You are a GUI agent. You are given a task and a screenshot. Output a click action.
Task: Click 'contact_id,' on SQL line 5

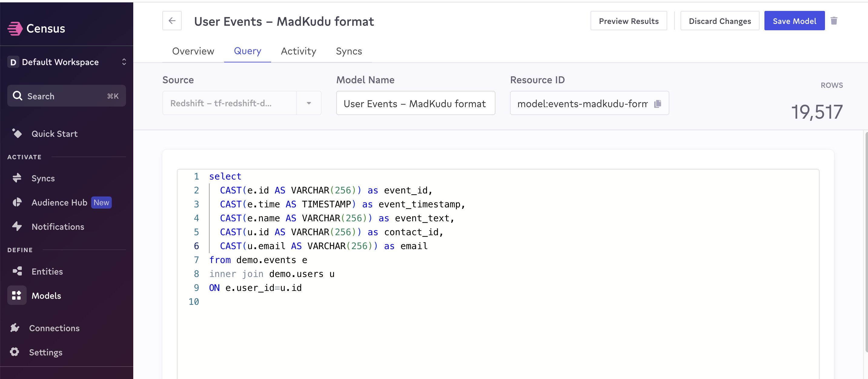click(413, 232)
